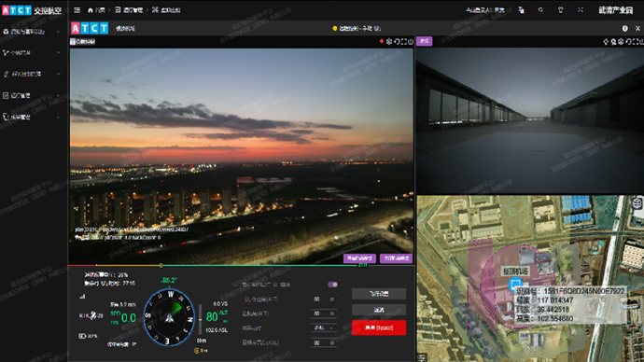Collapse the sidebar via hamburger icon
This screenshot has height=362, width=644.
pyautogui.click(x=77, y=10)
